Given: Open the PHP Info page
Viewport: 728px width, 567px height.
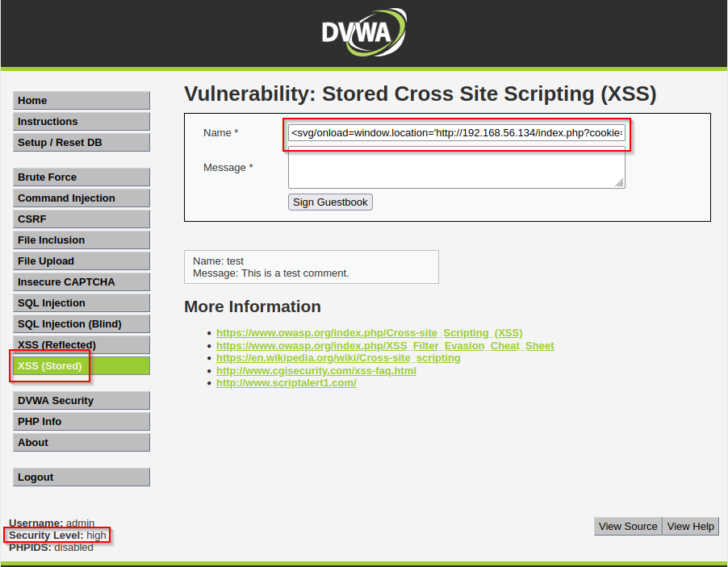Looking at the screenshot, I should coord(82,421).
